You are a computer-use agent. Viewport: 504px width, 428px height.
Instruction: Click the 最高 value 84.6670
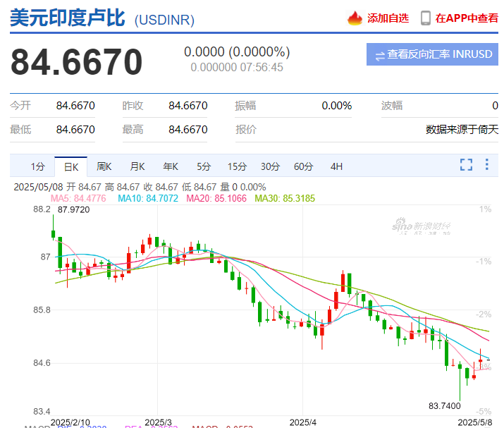(188, 130)
